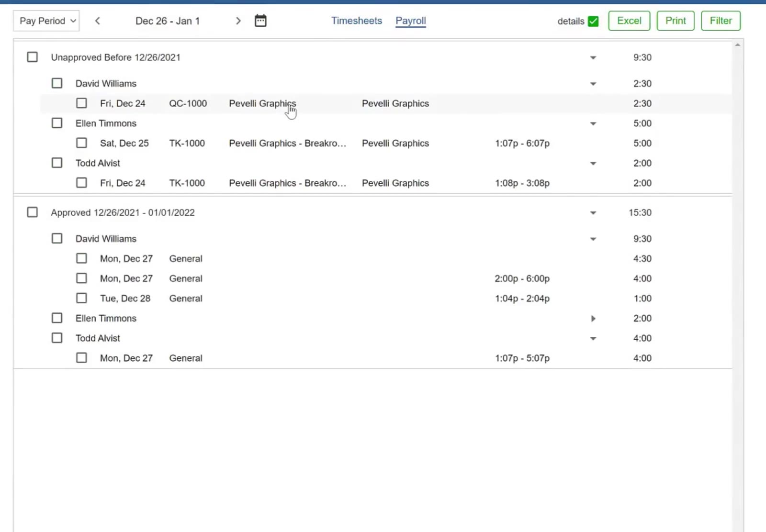Click the Dec 26 - Jan 1 date range
The height and width of the screenshot is (532, 766).
[168, 21]
